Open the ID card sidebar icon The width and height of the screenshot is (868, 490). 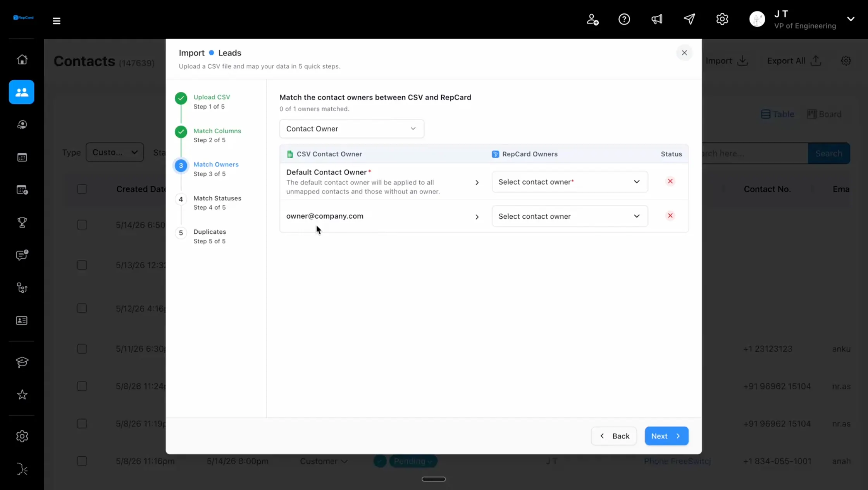[22, 321]
